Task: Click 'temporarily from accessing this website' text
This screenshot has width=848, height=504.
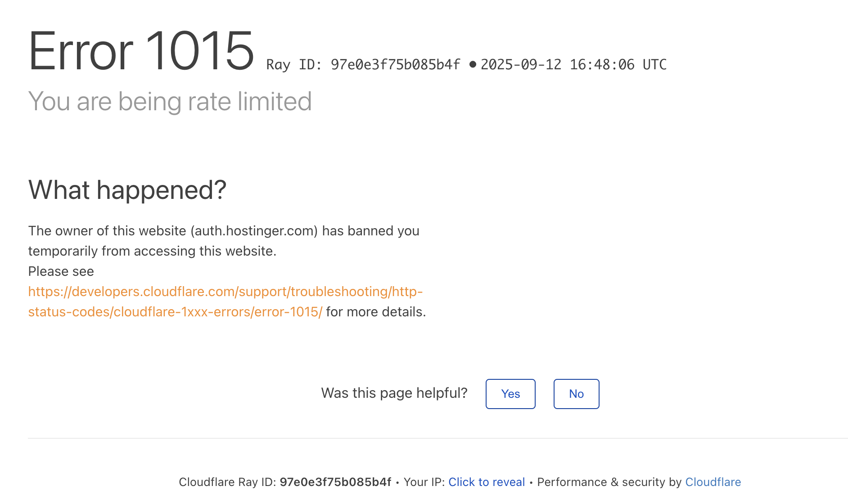Action: [152, 251]
